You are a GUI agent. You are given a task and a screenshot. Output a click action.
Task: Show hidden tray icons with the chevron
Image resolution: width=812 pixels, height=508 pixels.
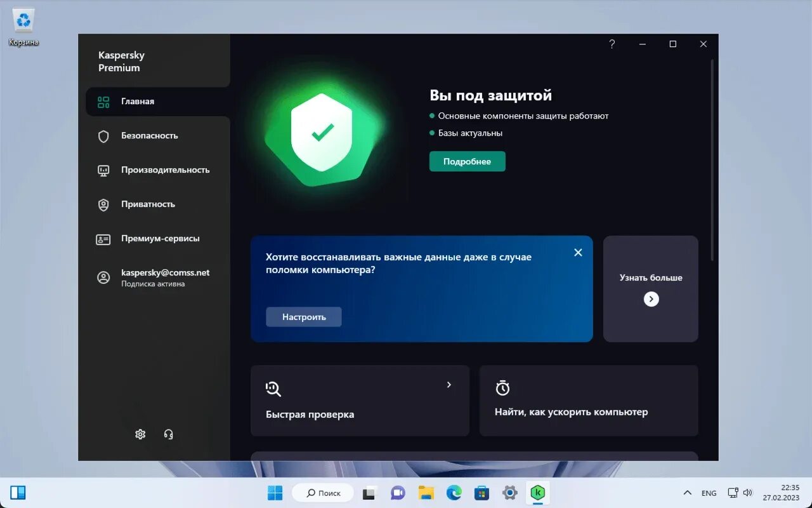click(x=688, y=493)
